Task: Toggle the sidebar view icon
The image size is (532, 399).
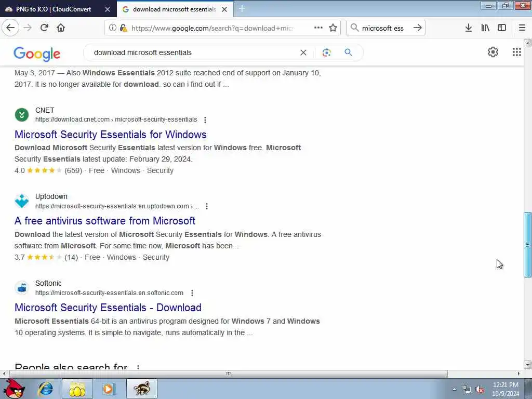Action: click(502, 28)
